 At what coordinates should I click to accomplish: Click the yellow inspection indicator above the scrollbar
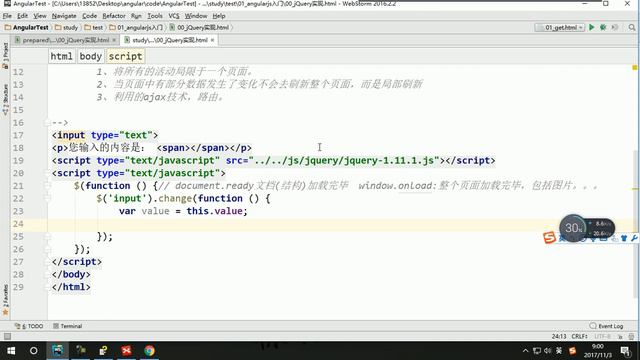[635, 67]
